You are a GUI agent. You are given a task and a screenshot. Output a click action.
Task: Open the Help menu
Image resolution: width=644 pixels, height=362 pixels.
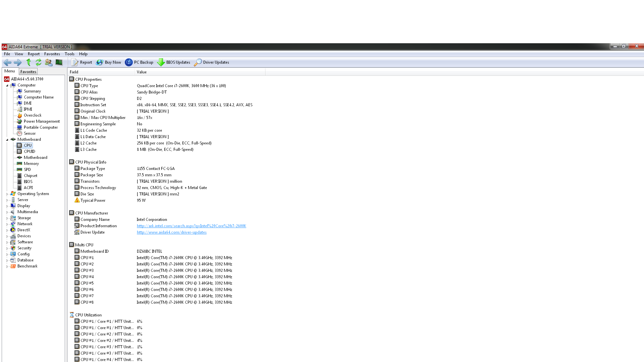point(83,54)
